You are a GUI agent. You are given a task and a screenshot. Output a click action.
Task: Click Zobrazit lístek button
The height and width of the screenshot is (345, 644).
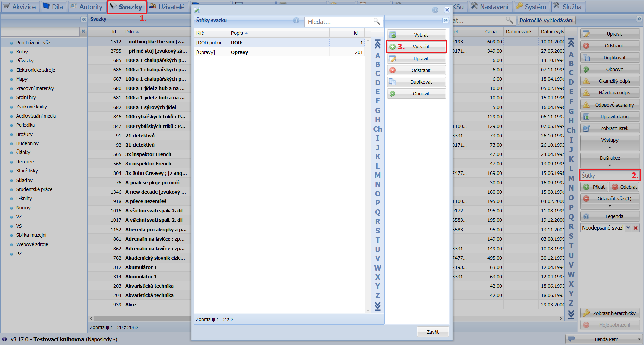click(610, 128)
